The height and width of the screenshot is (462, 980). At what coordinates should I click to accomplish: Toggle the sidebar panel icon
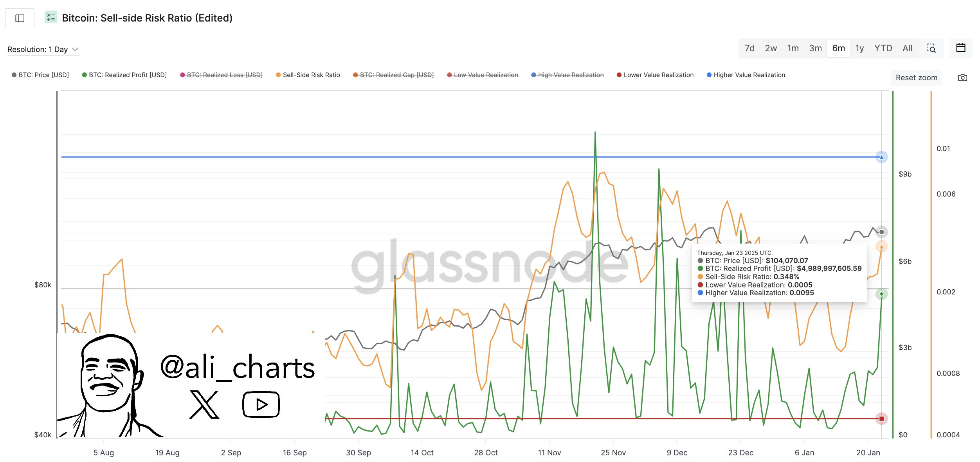tap(20, 18)
